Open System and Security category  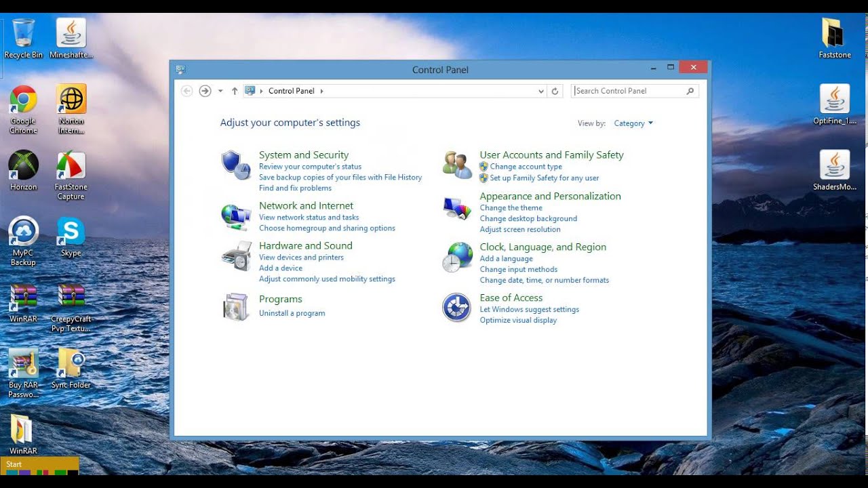304,155
